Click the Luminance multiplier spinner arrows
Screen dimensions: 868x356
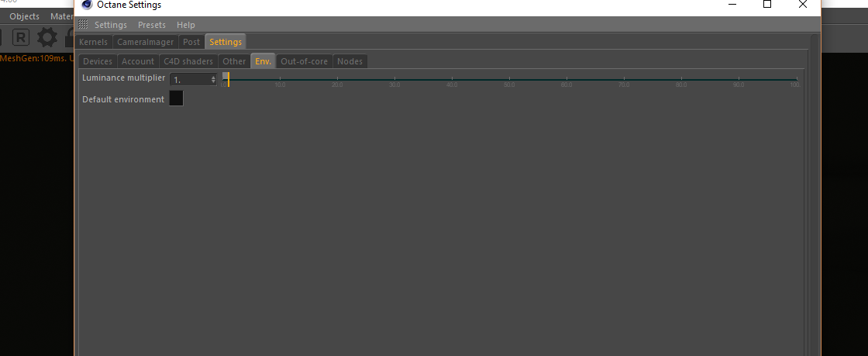pos(214,80)
